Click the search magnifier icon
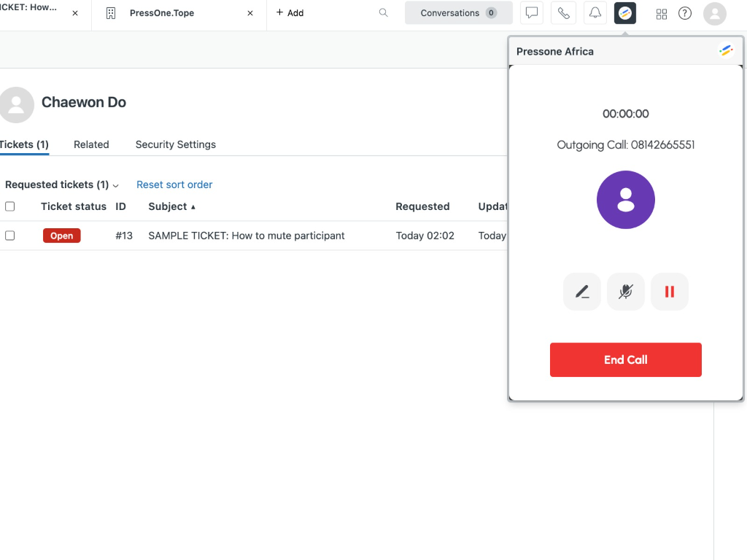The image size is (747, 560). click(x=383, y=13)
